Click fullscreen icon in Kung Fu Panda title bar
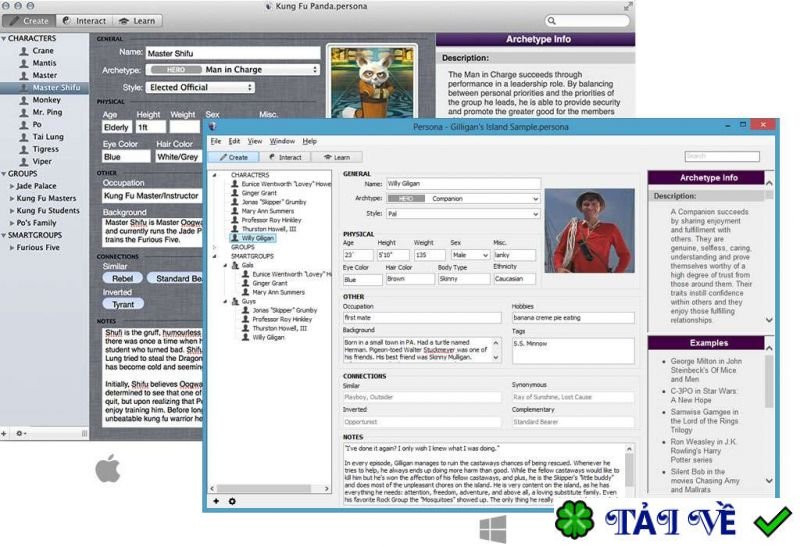Viewport: 800px width, 547px height. click(628, 7)
